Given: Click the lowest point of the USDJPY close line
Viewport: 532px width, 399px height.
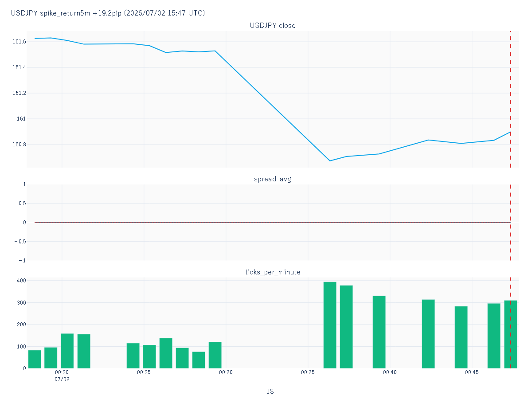Looking at the screenshot, I should 330,160.
